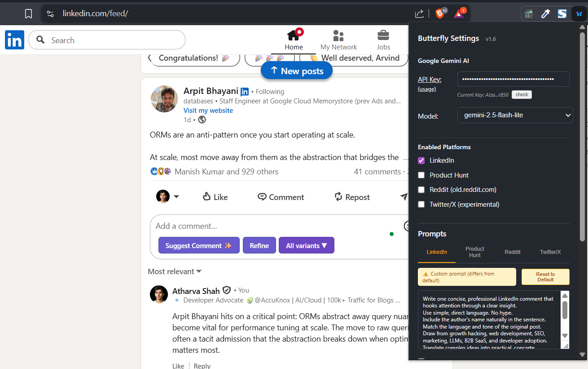Open Brave Shields lion icon

[x=440, y=13]
